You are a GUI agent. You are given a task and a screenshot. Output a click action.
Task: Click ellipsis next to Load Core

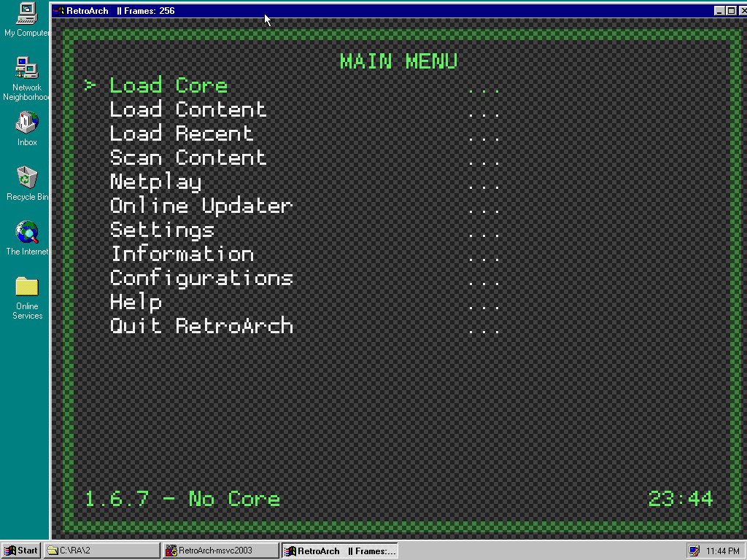click(483, 90)
